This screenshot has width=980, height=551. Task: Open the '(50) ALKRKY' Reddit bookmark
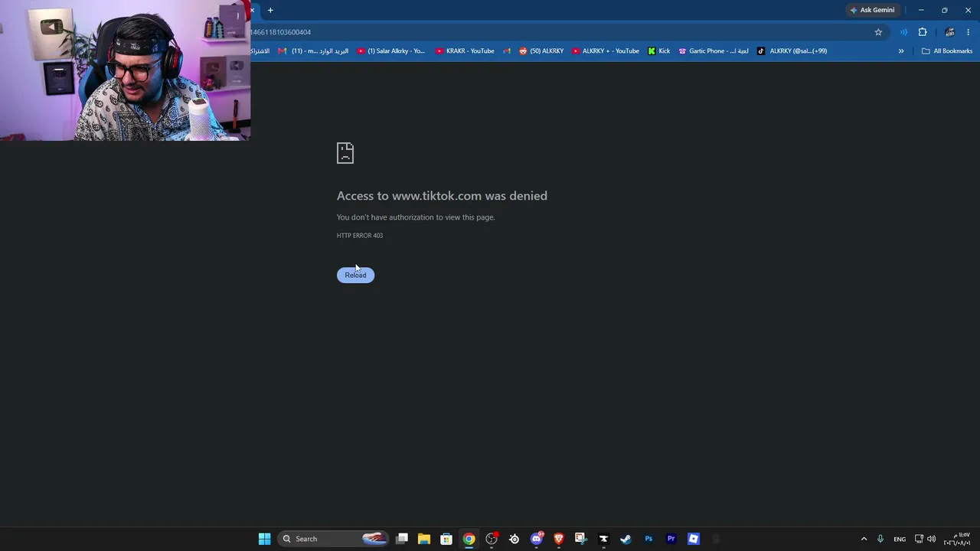541,51
